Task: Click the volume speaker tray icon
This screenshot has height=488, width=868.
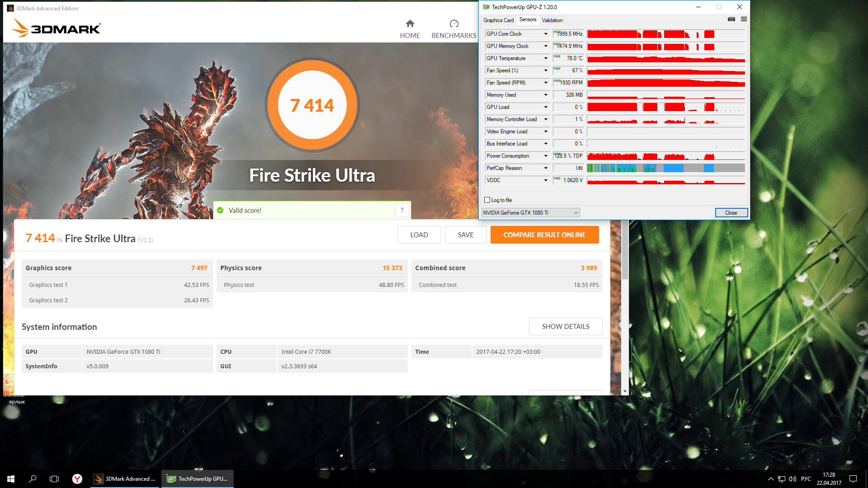Action: click(x=793, y=479)
